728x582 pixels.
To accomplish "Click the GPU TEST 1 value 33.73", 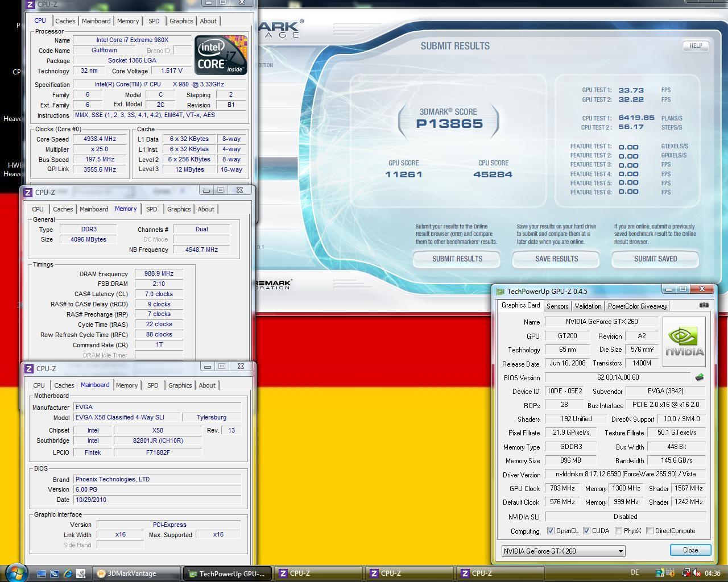I will click(x=631, y=90).
